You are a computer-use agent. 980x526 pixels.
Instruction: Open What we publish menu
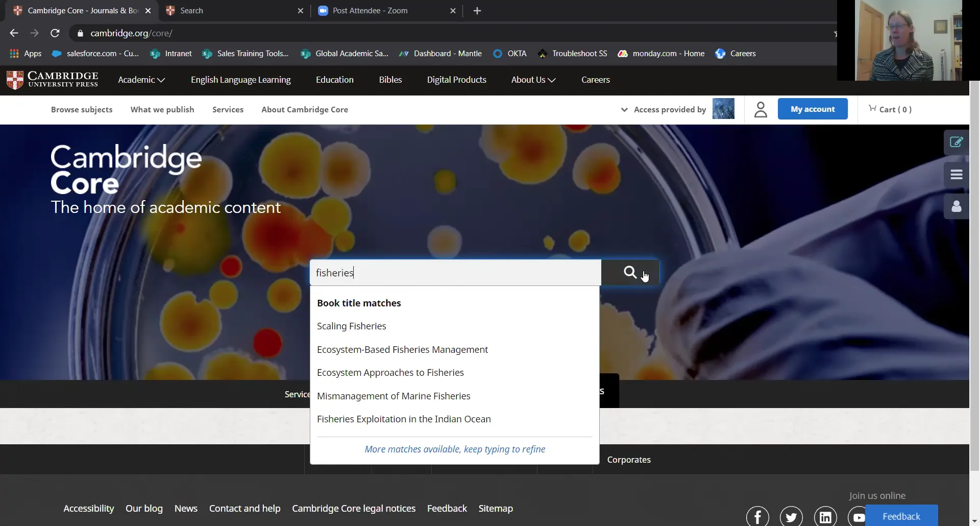tap(162, 109)
